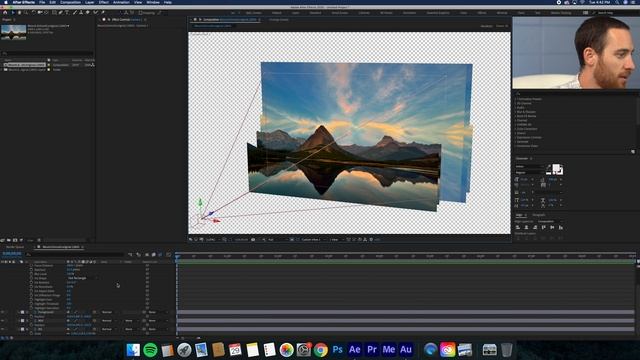Open the character font family dropdown
This screenshot has width=640, height=360.
530,167
